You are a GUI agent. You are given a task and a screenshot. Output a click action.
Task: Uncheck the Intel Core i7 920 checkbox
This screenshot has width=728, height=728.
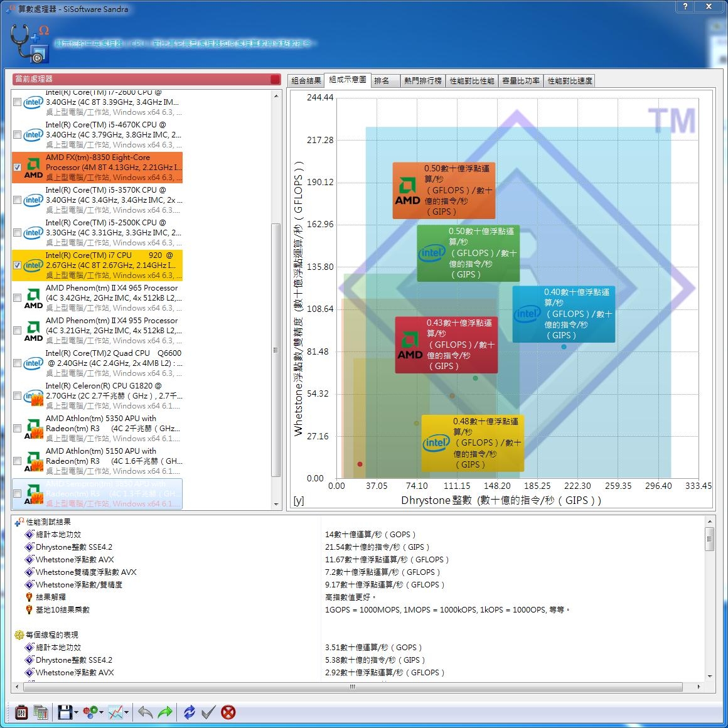click(17, 265)
